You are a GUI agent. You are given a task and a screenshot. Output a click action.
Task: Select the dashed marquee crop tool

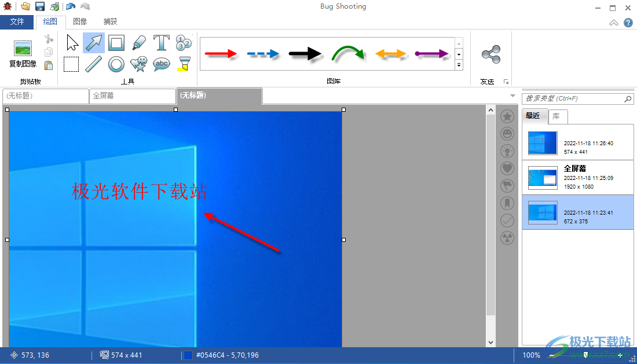click(71, 64)
